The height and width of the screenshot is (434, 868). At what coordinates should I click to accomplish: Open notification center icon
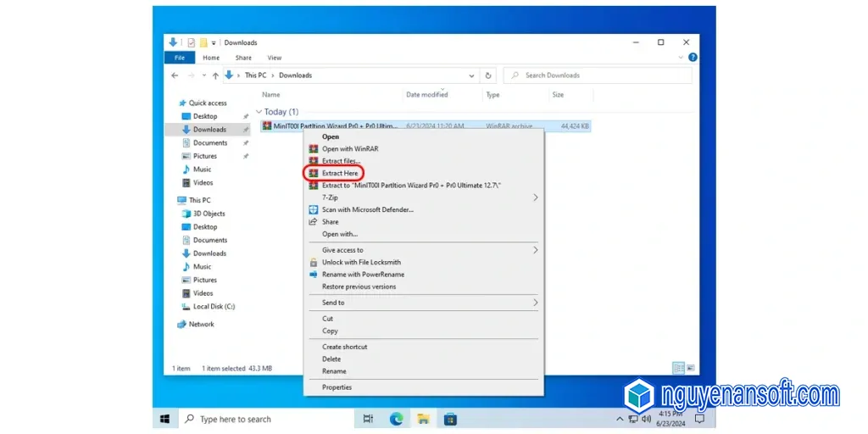pyautogui.click(x=700, y=419)
